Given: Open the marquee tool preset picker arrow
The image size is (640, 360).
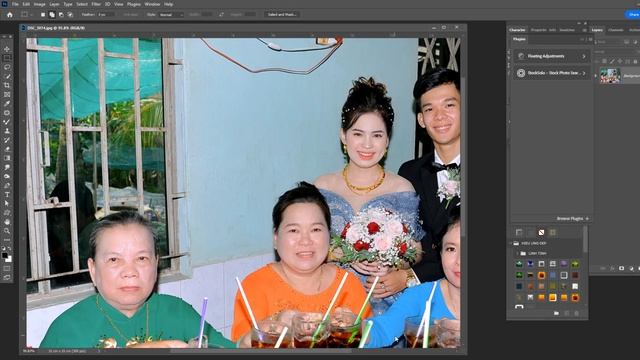Looking at the screenshot, I should coord(31,14).
